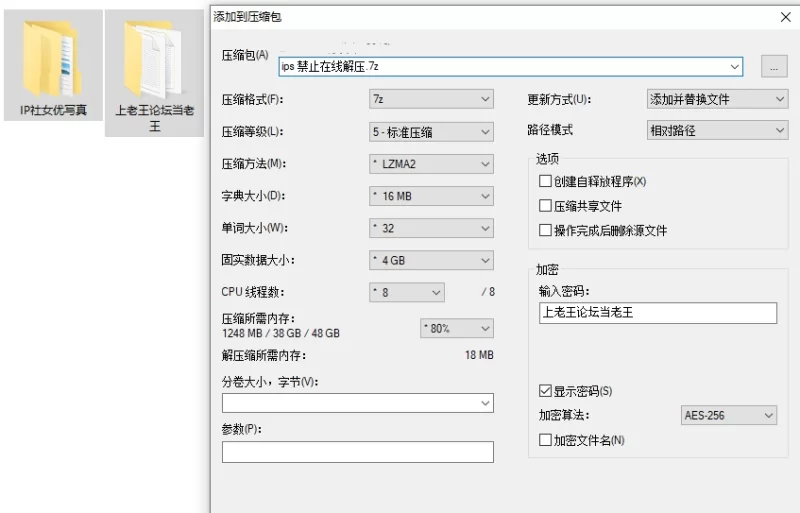The height and width of the screenshot is (513, 800).
Task: Open the 分卷大小 combo box
Action: pos(358,403)
